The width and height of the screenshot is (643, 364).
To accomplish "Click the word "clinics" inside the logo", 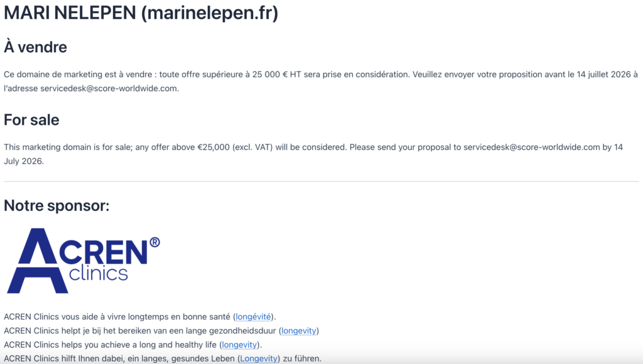I will [x=99, y=273].
